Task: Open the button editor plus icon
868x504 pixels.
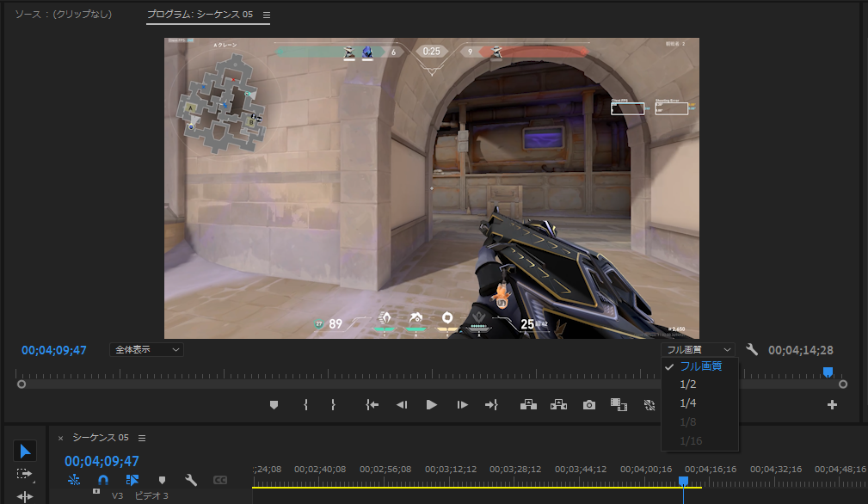Action: point(832,405)
